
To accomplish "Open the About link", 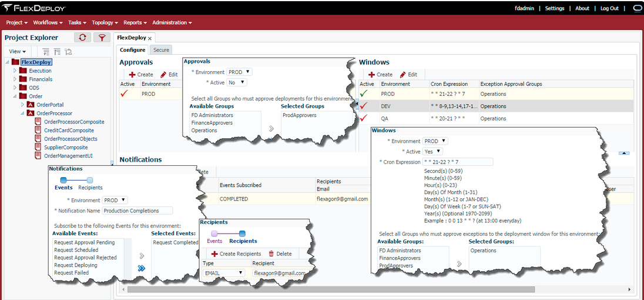I will pyautogui.click(x=582, y=8).
